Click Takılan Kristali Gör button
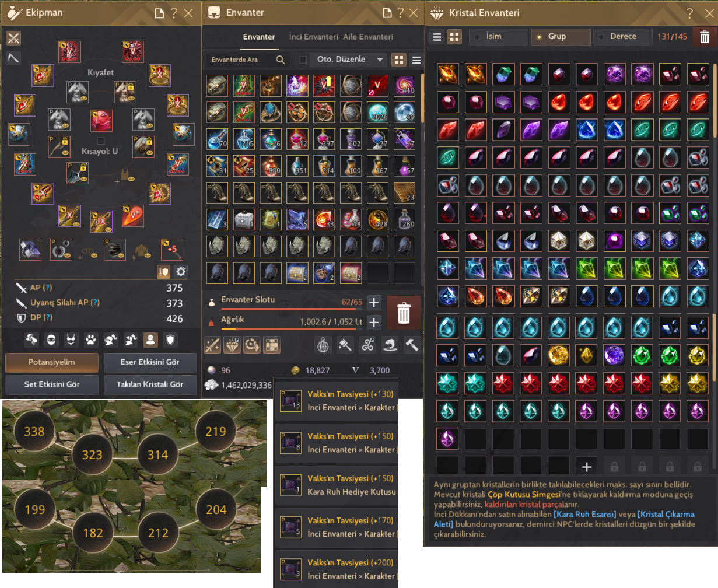718x588 pixels. (x=150, y=384)
